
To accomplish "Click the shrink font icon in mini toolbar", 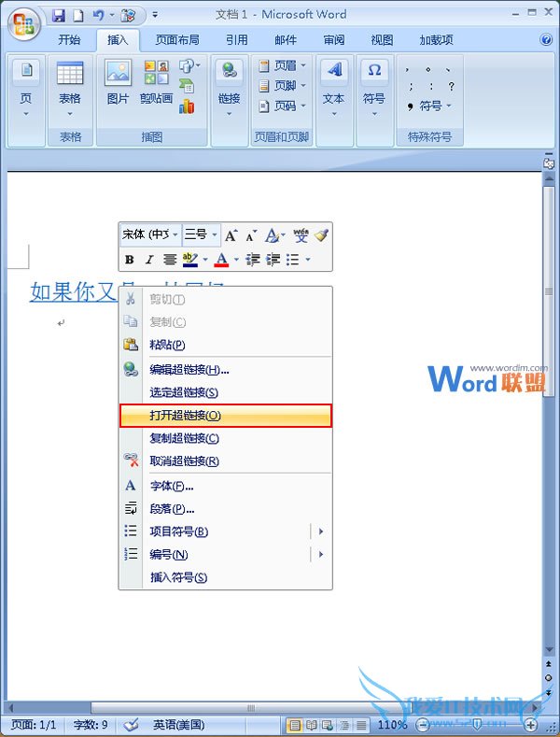I will pos(251,235).
